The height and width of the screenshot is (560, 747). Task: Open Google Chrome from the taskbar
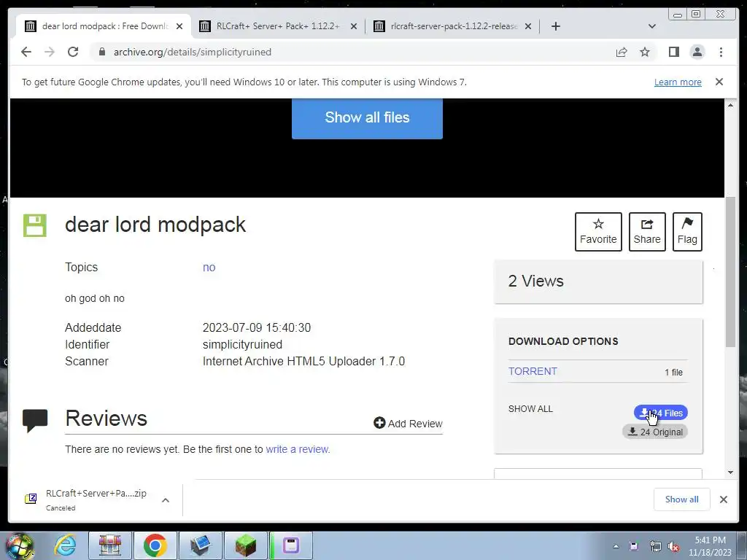tap(155, 545)
